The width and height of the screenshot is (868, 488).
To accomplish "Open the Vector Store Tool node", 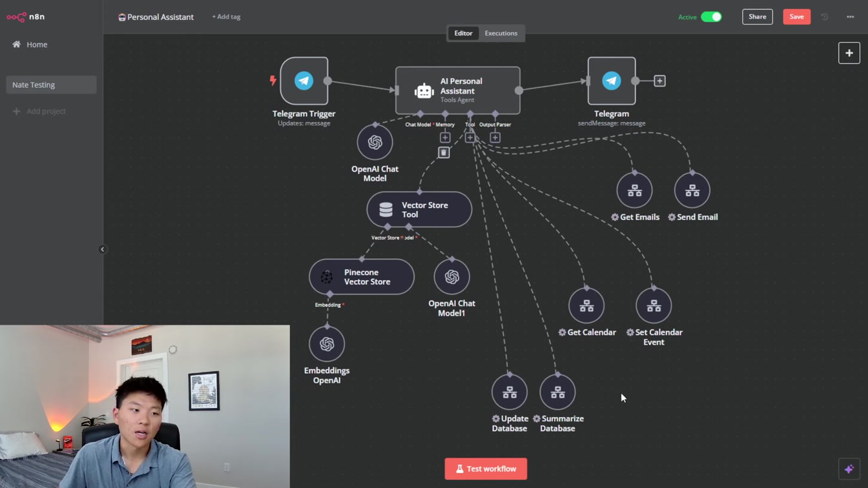I will [419, 209].
